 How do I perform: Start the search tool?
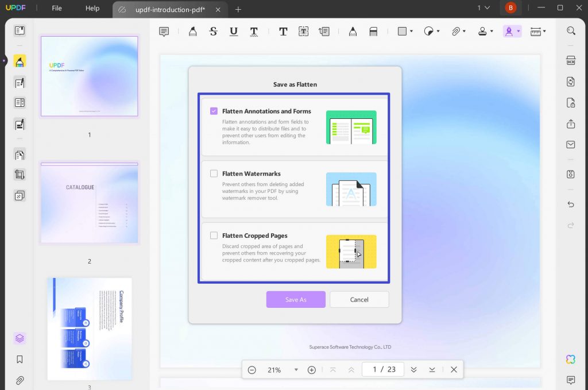click(x=571, y=30)
